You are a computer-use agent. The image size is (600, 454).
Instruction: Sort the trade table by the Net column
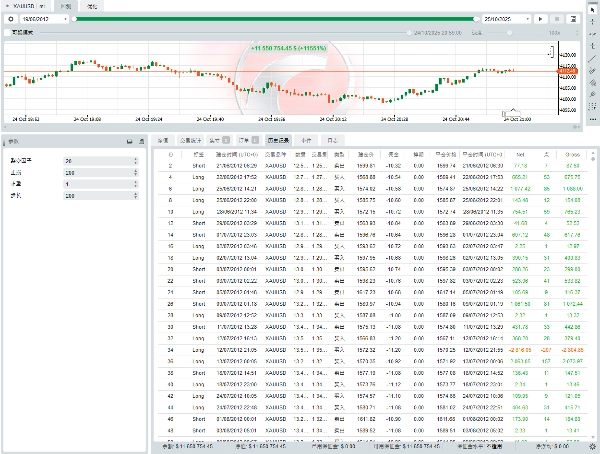tap(520, 155)
